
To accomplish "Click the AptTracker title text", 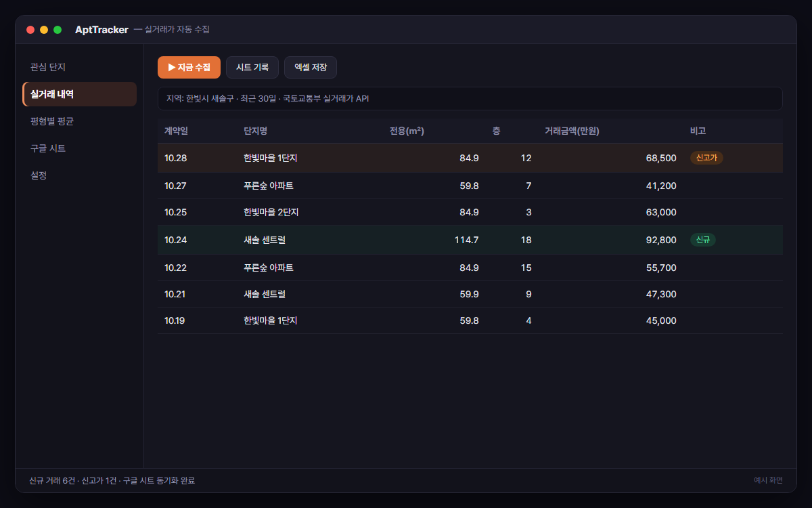I will [101, 30].
